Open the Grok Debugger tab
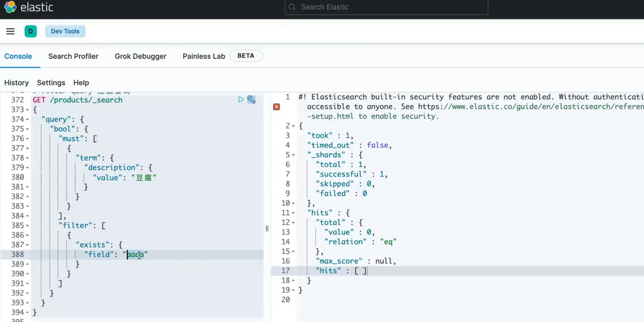Viewport: 644px width, 322px height. click(x=140, y=56)
